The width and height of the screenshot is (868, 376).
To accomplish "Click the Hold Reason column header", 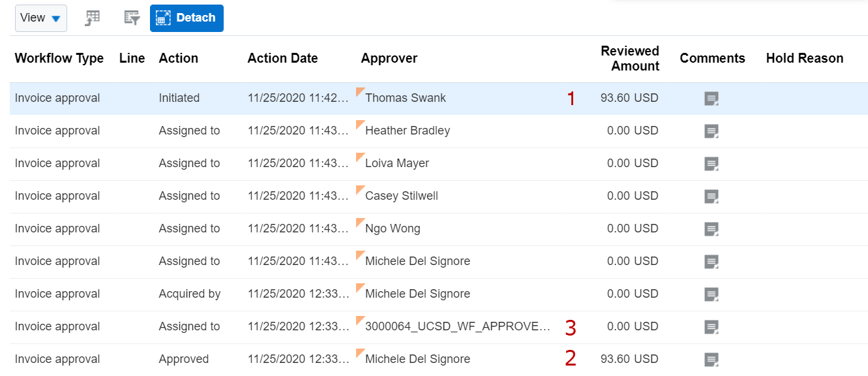I will (804, 58).
